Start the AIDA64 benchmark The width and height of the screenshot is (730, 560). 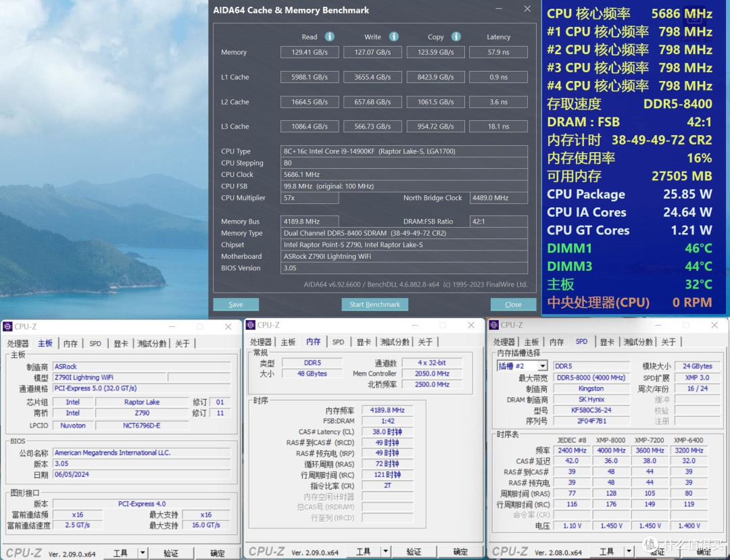(374, 305)
